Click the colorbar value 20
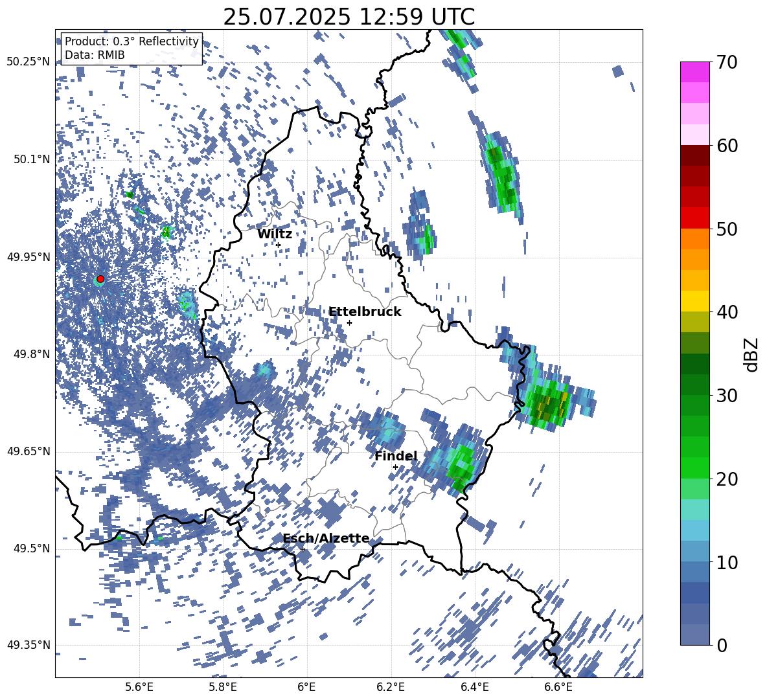767x700 pixels. tap(727, 479)
